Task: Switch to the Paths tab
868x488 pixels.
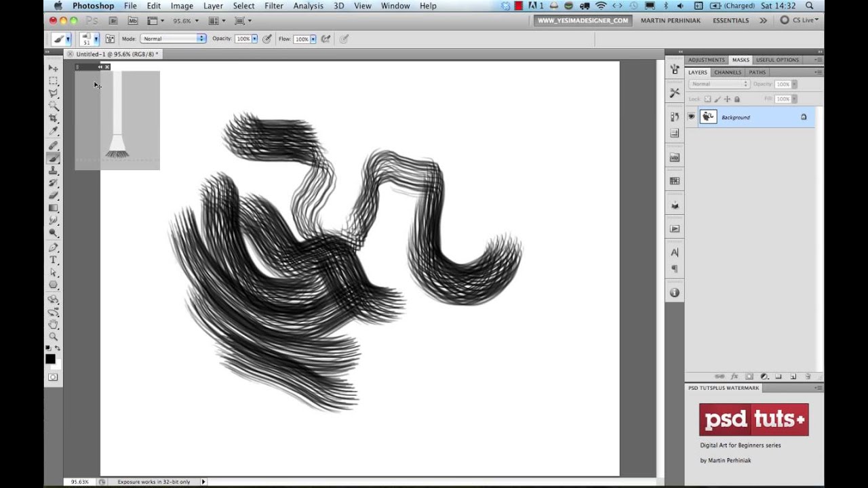Action: tap(757, 72)
